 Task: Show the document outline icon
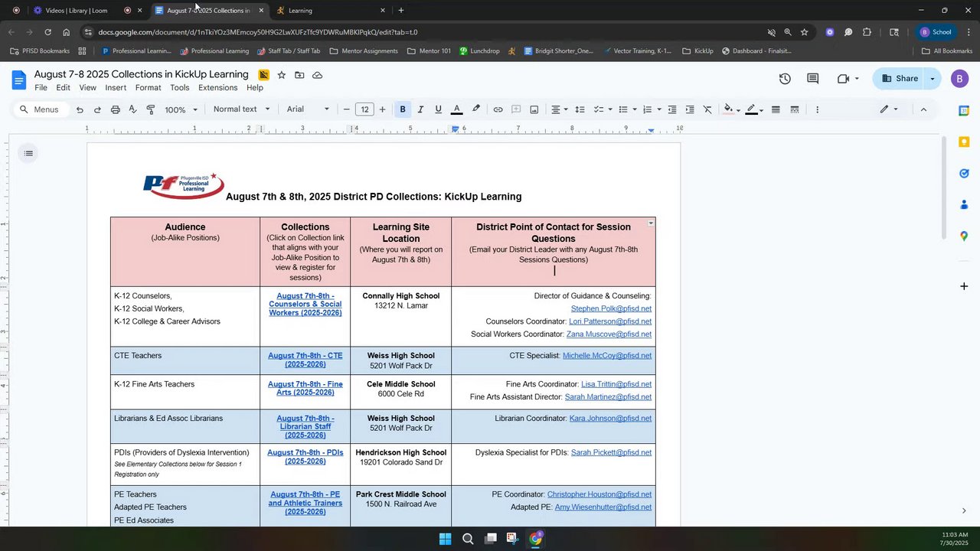click(x=28, y=154)
